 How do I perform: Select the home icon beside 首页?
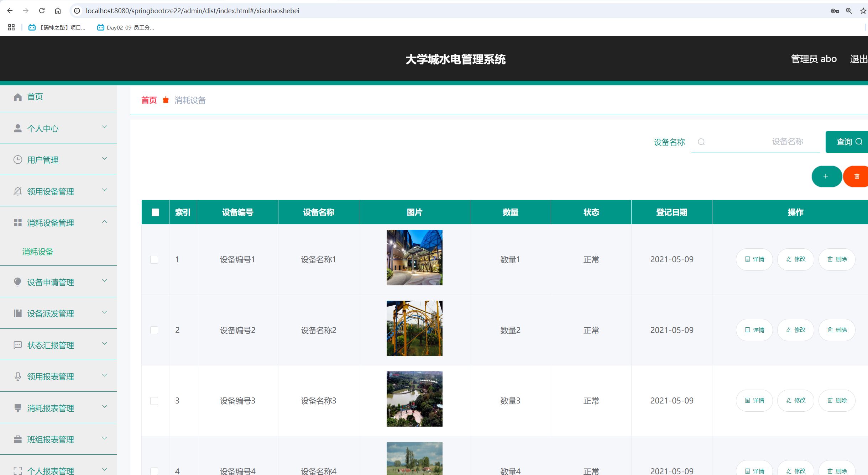pyautogui.click(x=17, y=96)
